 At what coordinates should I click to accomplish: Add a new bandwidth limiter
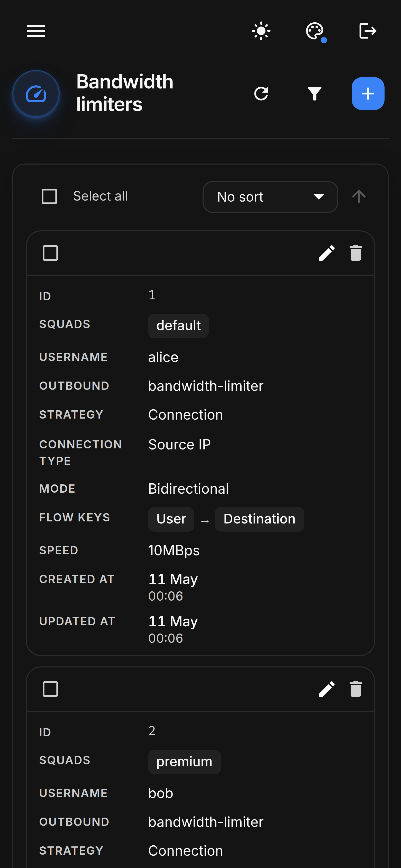[x=368, y=94]
